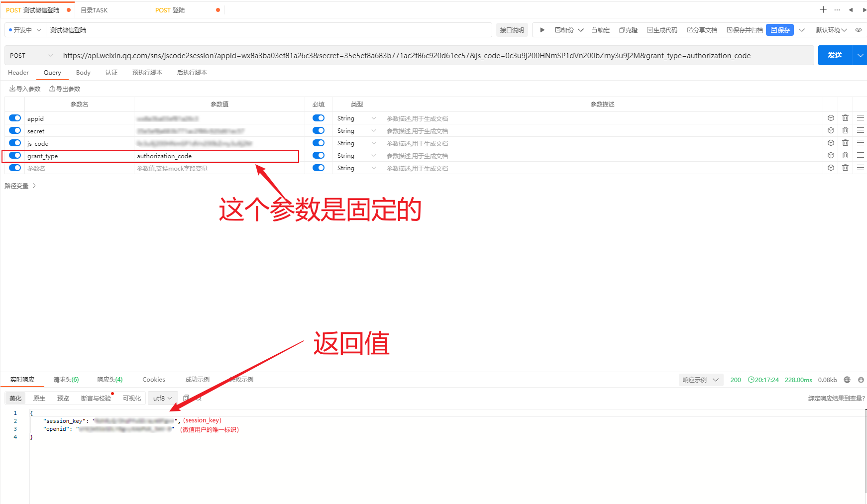Switch to the Body tab
The height and width of the screenshot is (504, 867).
[83, 72]
